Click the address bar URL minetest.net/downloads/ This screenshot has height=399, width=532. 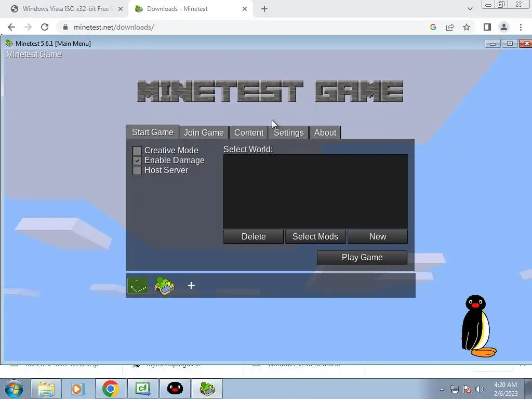(114, 27)
